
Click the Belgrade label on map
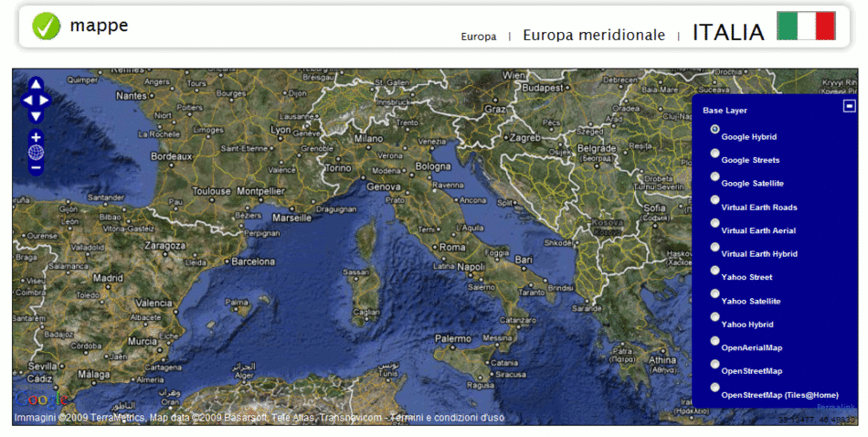coord(597,148)
